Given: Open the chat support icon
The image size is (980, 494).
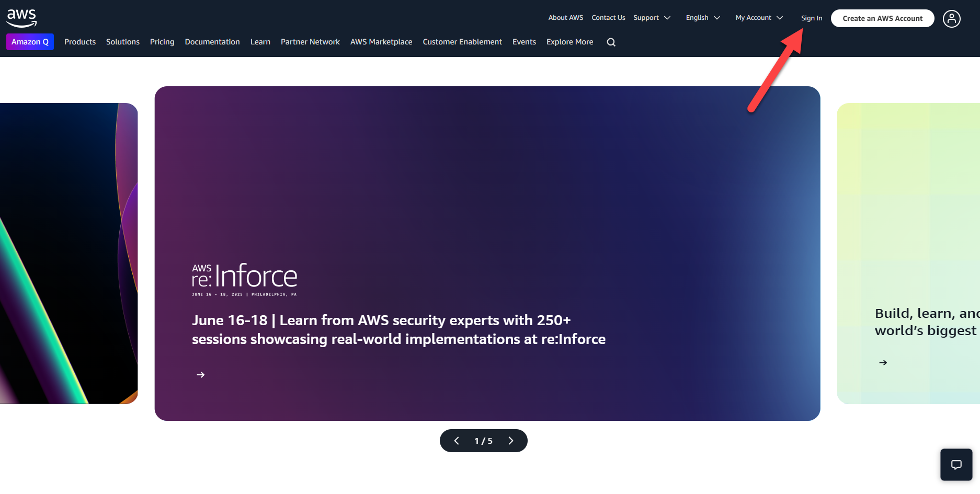Looking at the screenshot, I should [x=956, y=464].
